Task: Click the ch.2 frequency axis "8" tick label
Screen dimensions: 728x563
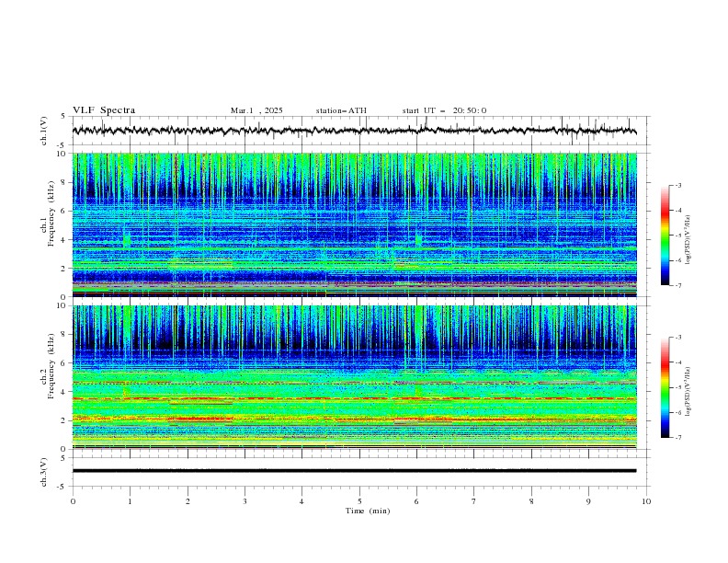Action: point(63,334)
